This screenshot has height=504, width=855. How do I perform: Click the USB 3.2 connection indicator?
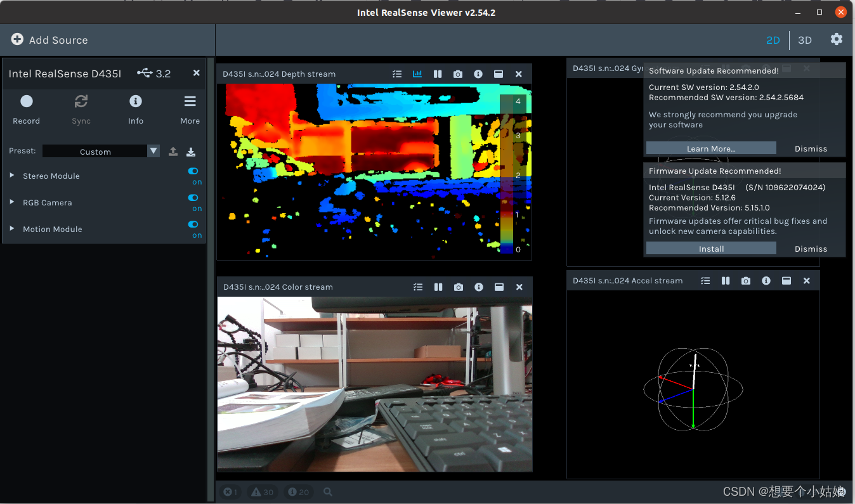tap(153, 74)
